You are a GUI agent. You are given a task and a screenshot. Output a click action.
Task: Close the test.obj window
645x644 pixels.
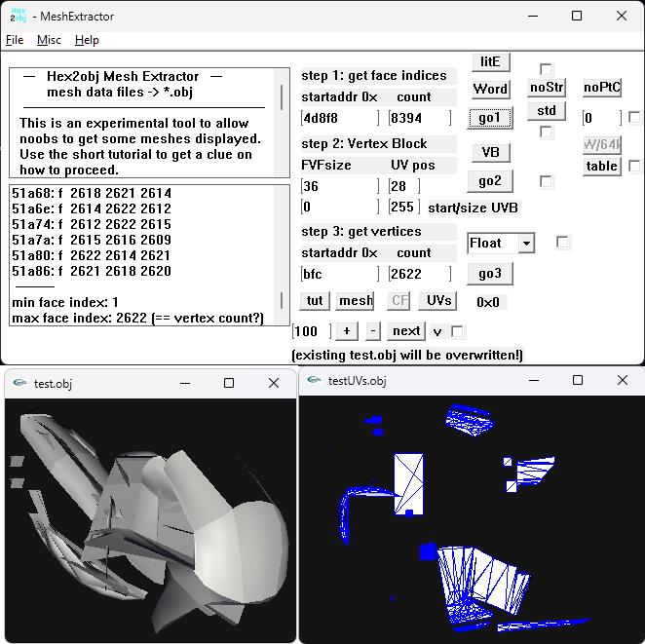[x=274, y=383]
